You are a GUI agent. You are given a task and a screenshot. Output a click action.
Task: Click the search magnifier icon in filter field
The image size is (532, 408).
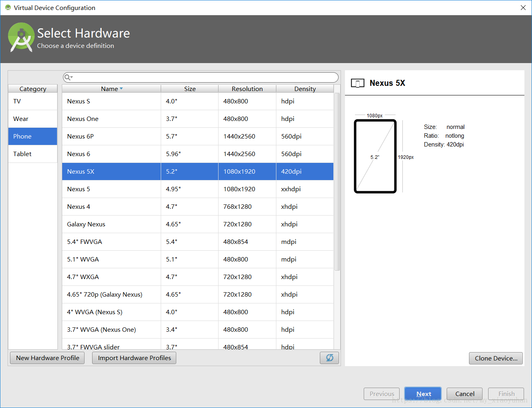68,77
